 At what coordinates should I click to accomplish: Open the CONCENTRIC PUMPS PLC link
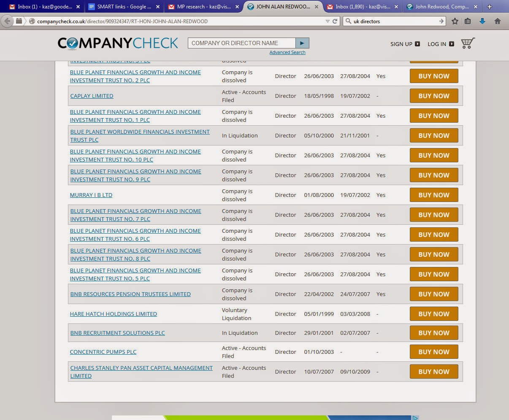point(103,352)
